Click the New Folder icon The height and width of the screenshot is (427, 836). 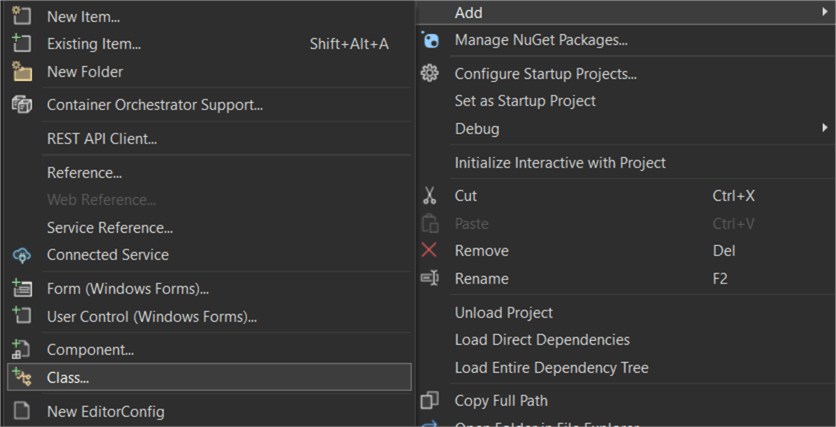coord(21,72)
